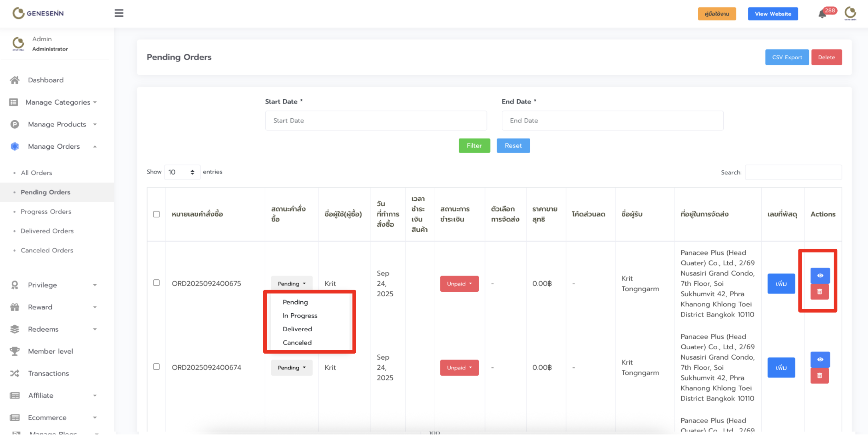Select In Progress from the status dropdown
The height and width of the screenshot is (438, 868).
click(x=300, y=315)
